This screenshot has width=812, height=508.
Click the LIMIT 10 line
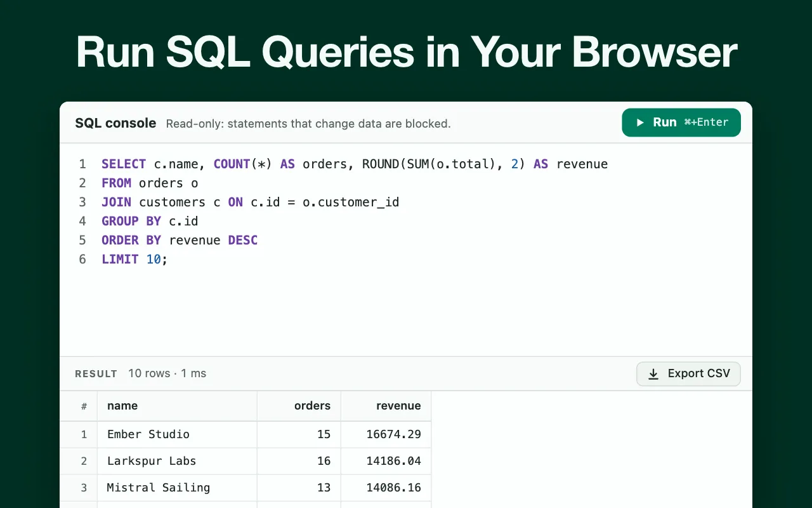tap(134, 259)
